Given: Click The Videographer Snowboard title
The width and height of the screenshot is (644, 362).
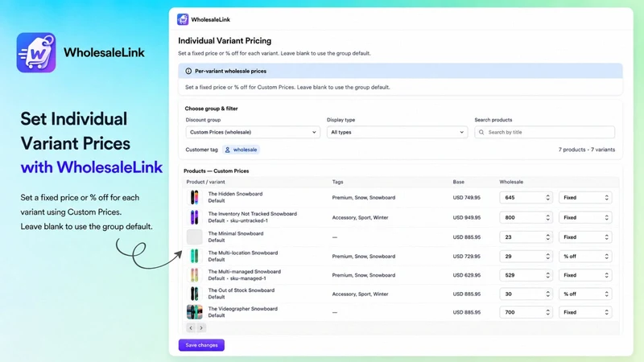Looking at the screenshot, I should pos(243,309).
